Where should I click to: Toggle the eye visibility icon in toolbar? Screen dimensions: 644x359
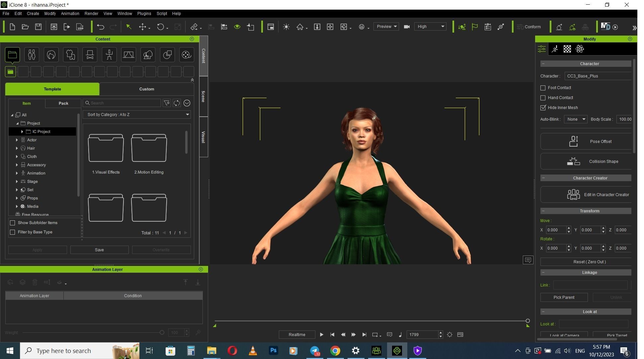click(x=237, y=27)
